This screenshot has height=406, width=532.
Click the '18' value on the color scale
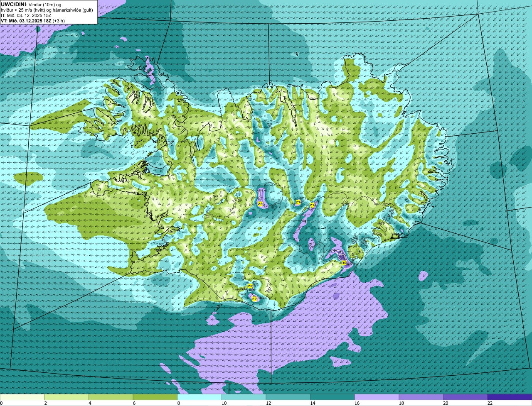coord(401,403)
